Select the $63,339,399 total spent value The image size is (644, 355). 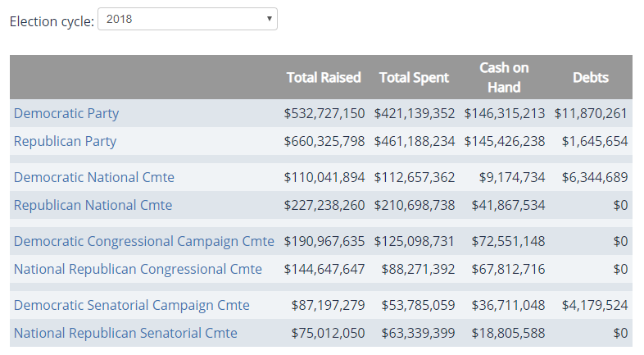(418, 333)
